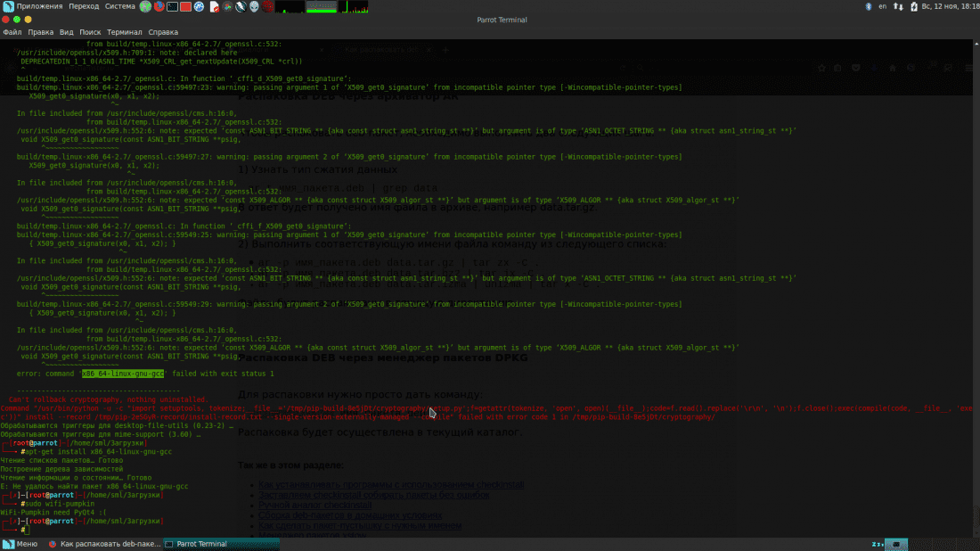980x551 pixels.
Task: Open the Справка menu
Action: coord(163,32)
